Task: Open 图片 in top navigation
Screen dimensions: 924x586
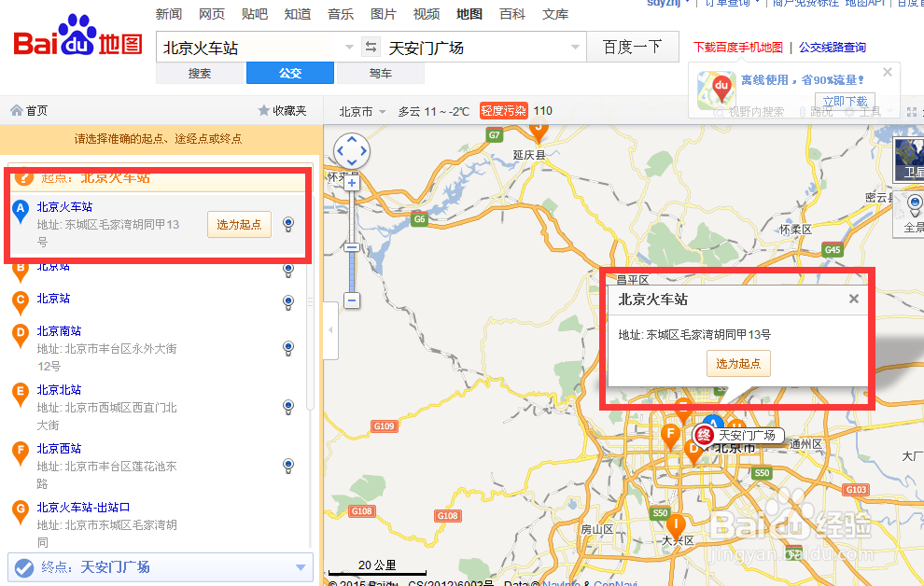Action: (x=384, y=14)
